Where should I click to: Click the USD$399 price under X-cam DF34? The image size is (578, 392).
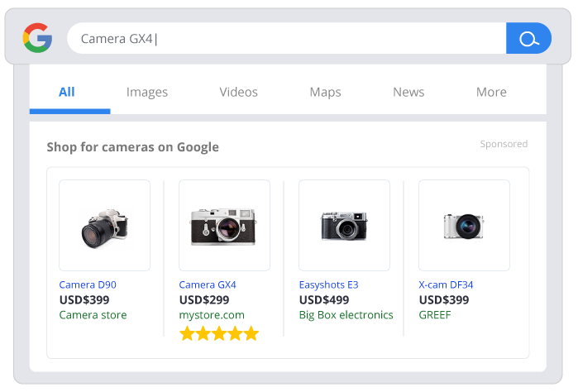(x=444, y=300)
